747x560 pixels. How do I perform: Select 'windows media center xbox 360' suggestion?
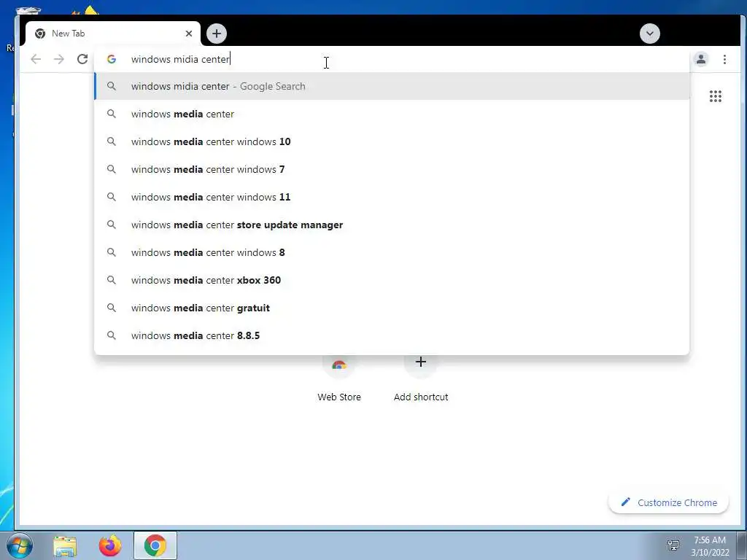click(x=392, y=280)
